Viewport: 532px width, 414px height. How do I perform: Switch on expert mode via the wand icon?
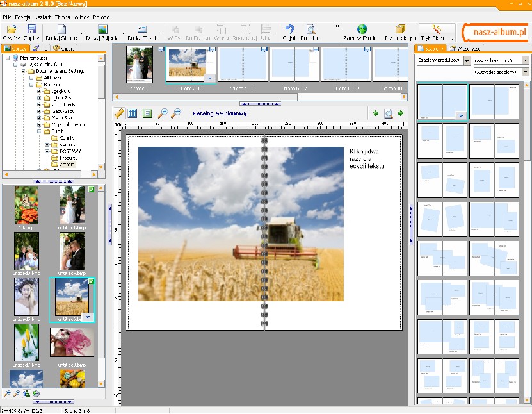pos(437,32)
